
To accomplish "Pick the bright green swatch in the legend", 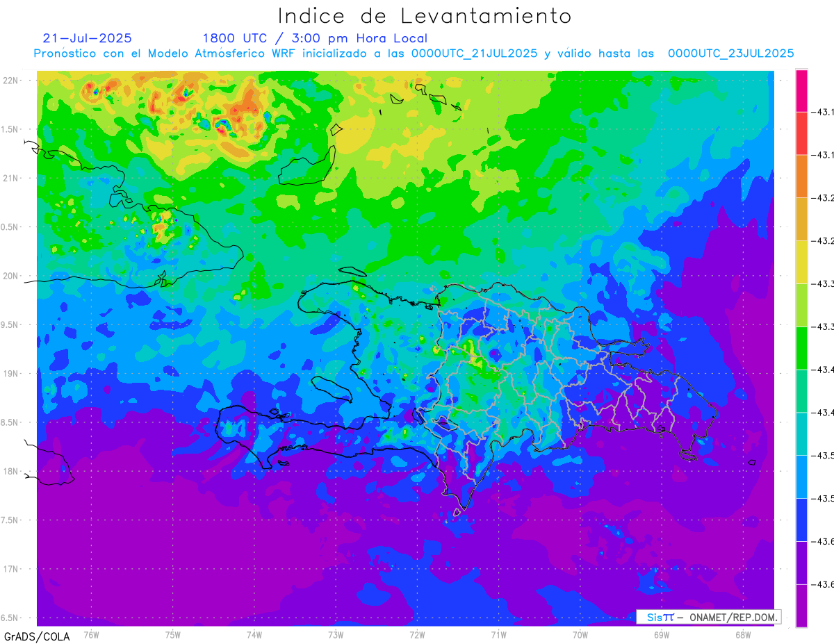I will (801, 348).
